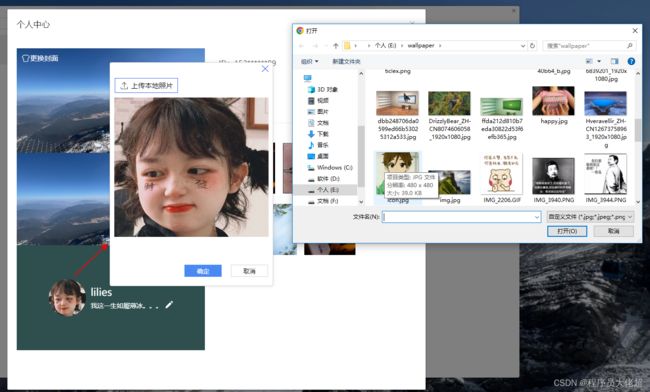
Task: Click the search wallpaper box
Action: pos(588,46)
